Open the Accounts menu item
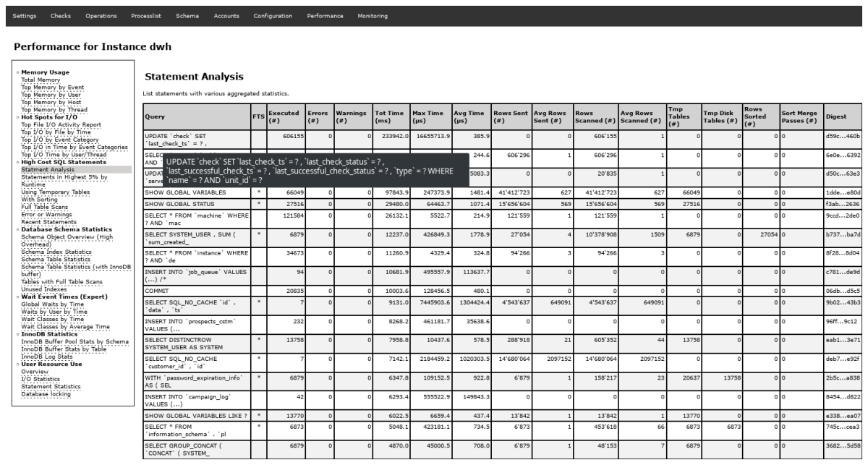This screenshot has height=465, width=868. pos(226,16)
